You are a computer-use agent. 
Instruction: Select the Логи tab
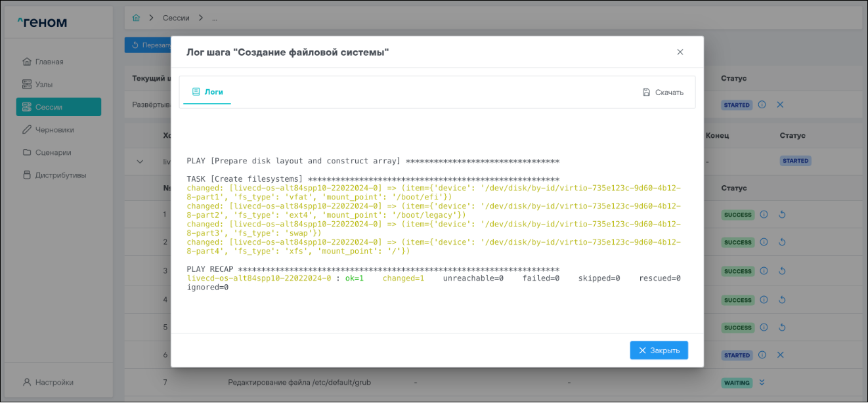[207, 92]
